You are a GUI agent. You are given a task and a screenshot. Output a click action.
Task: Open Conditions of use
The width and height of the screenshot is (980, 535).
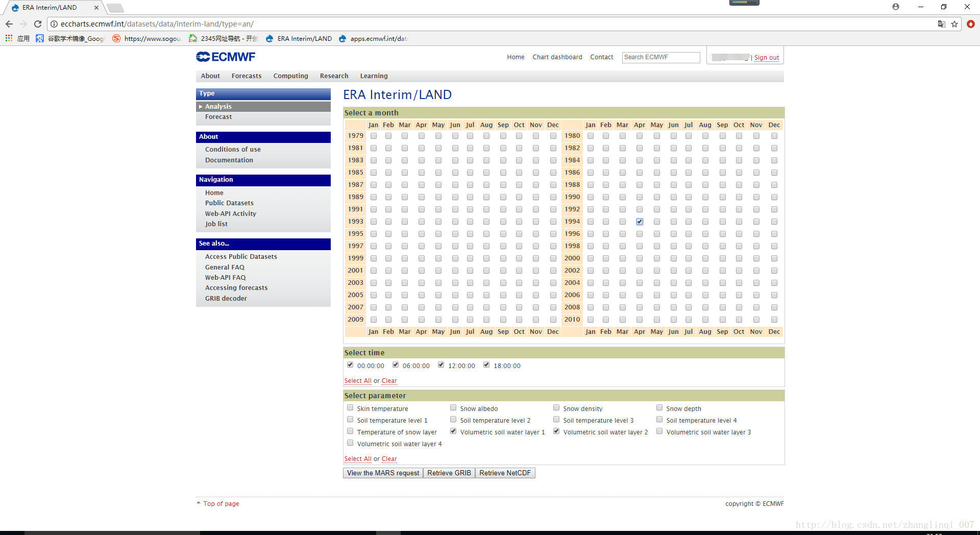233,150
